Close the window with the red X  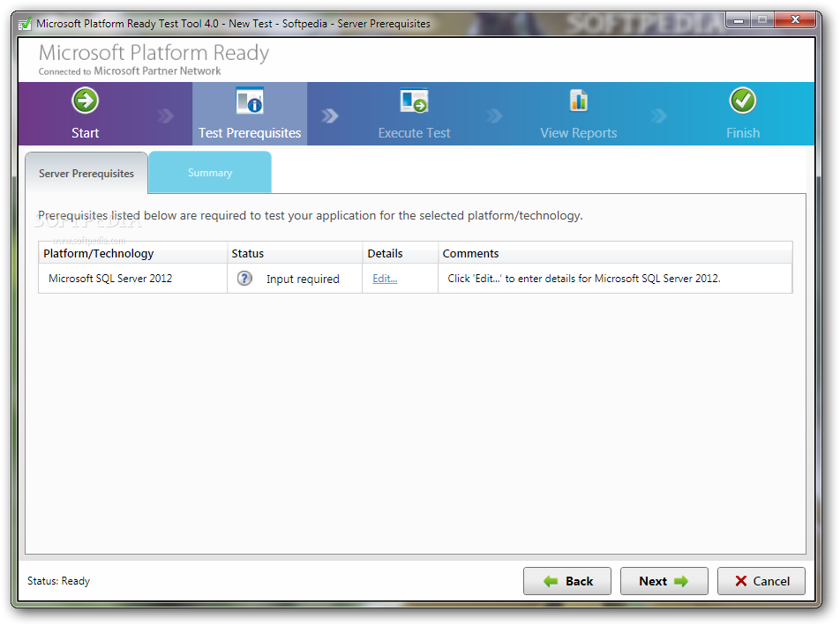[796, 20]
